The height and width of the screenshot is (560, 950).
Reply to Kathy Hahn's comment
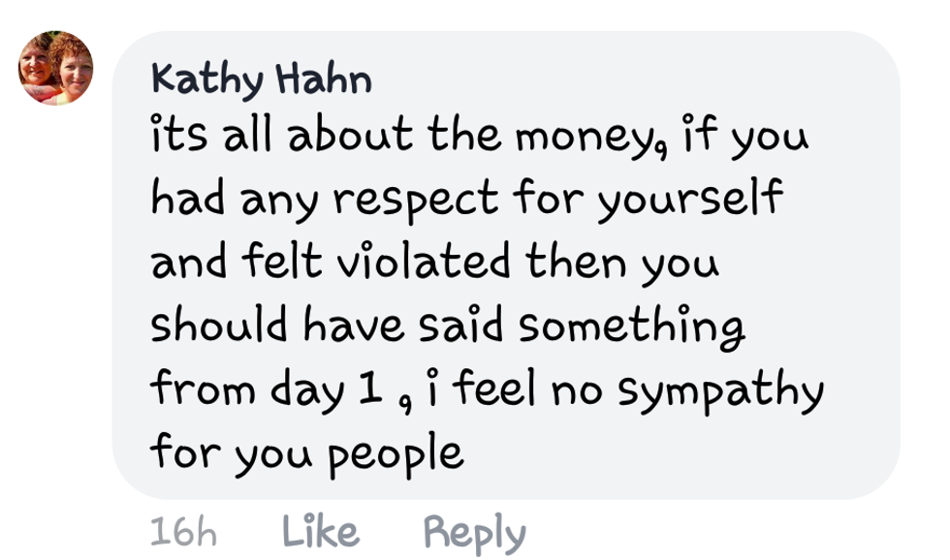[x=474, y=533]
